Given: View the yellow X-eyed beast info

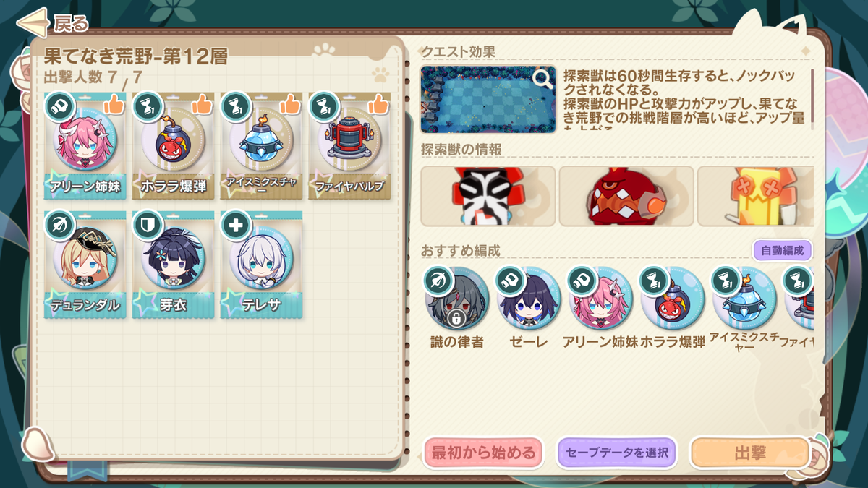Looking at the screenshot, I should coord(755,196).
